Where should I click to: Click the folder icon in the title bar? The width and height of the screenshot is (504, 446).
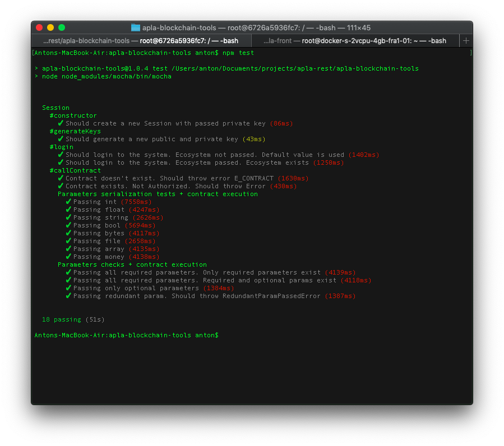click(135, 28)
